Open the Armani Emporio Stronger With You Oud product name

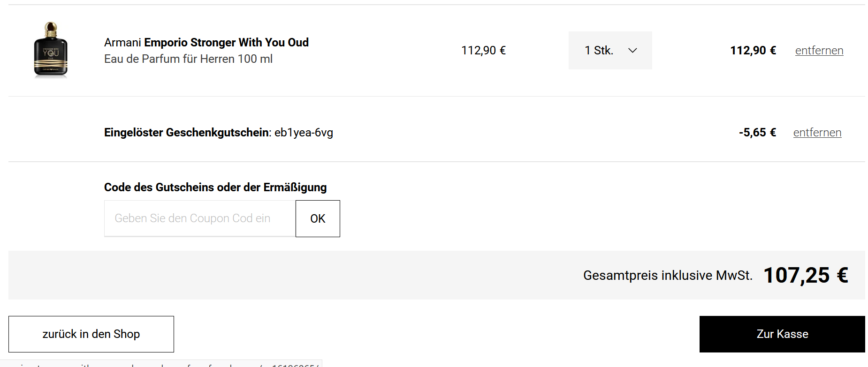pos(206,43)
